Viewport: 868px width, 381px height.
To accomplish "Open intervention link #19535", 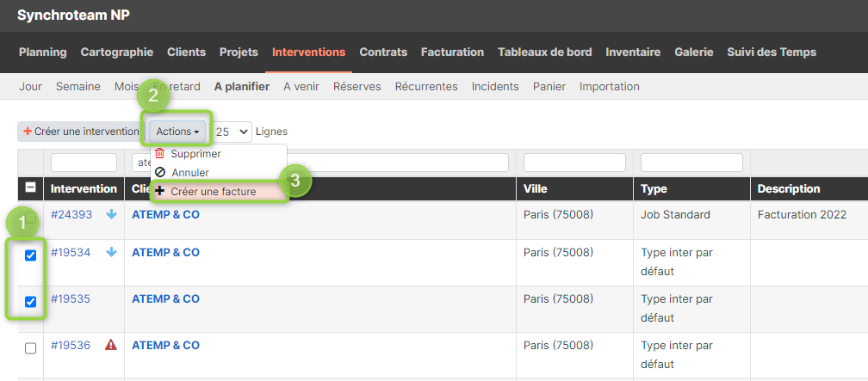I will [71, 299].
